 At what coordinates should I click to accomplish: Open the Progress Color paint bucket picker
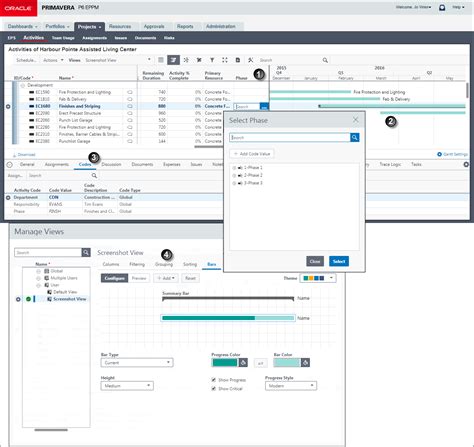coord(243,363)
